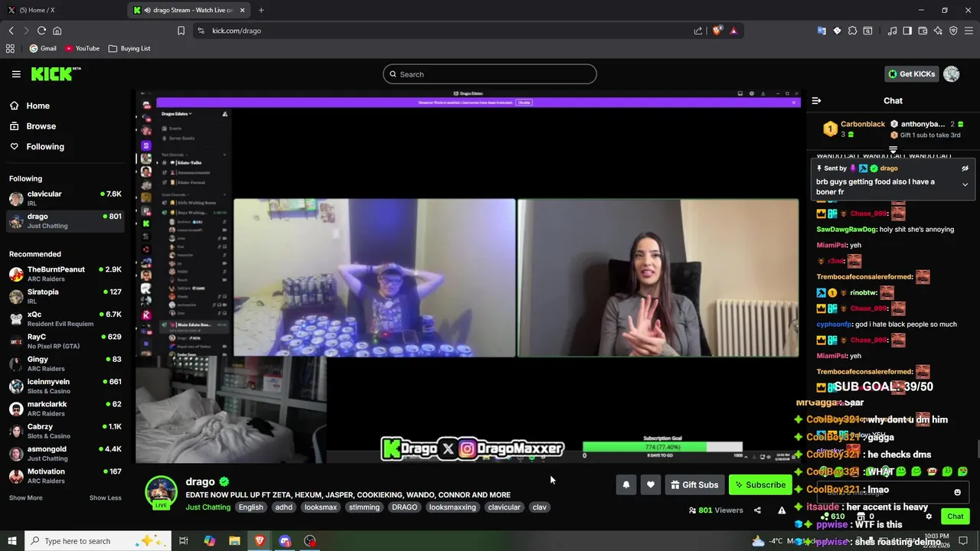Screen dimensions: 980x551
Task: Open YouTube bookmark
Action: coord(82,48)
